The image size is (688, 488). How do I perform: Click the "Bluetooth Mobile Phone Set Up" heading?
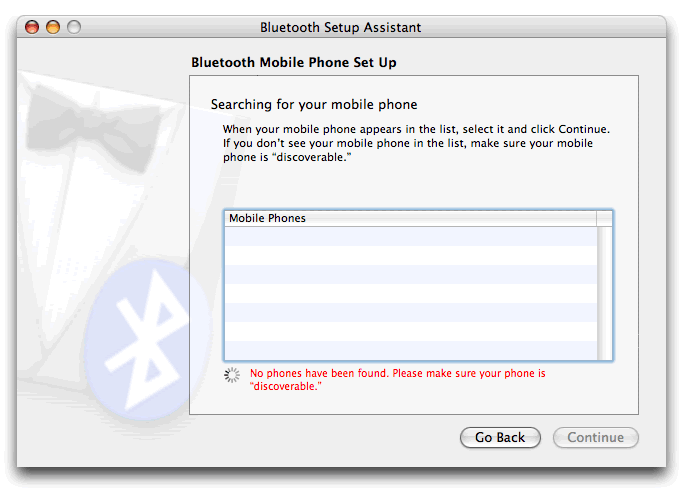294,63
